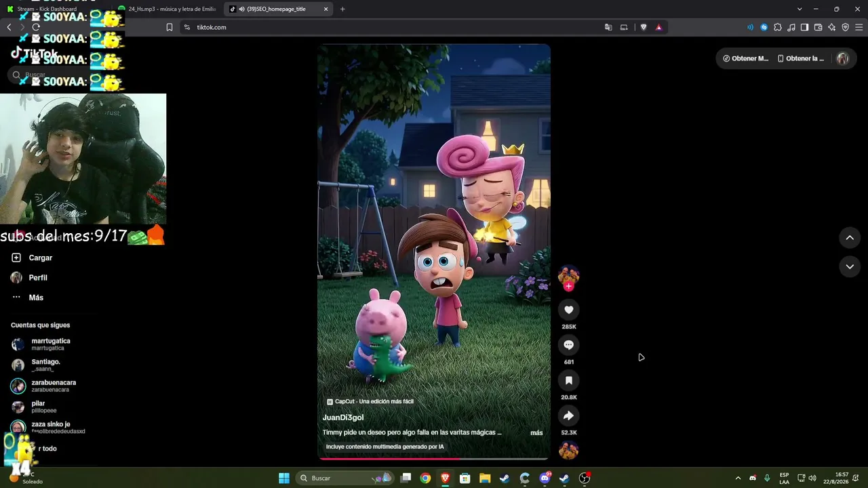Viewport: 868px width, 488px height.
Task: Open Google Chrome from the taskbar
Action: pyautogui.click(x=425, y=478)
